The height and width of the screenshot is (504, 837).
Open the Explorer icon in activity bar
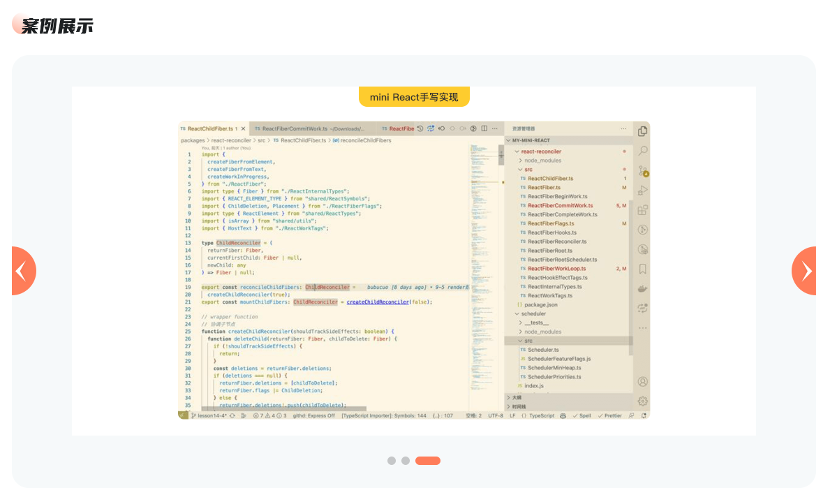pos(643,131)
